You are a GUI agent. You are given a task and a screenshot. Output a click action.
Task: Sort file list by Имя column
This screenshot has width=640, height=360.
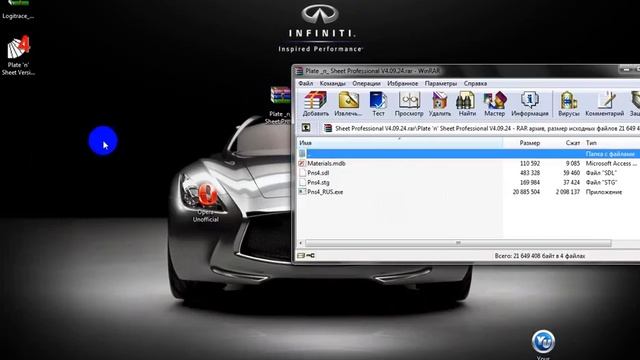(x=400, y=143)
